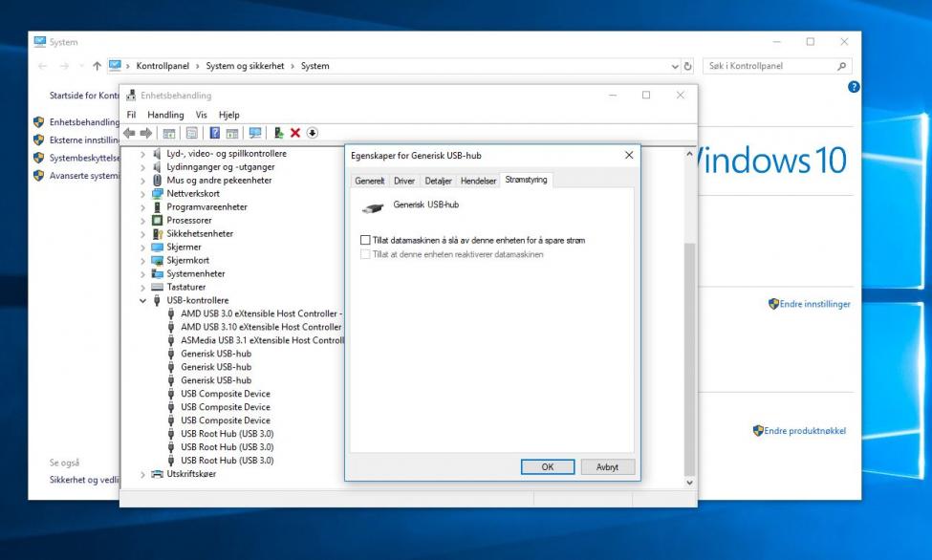Confirm the dialog with OK
The image size is (932, 560).
click(548, 467)
